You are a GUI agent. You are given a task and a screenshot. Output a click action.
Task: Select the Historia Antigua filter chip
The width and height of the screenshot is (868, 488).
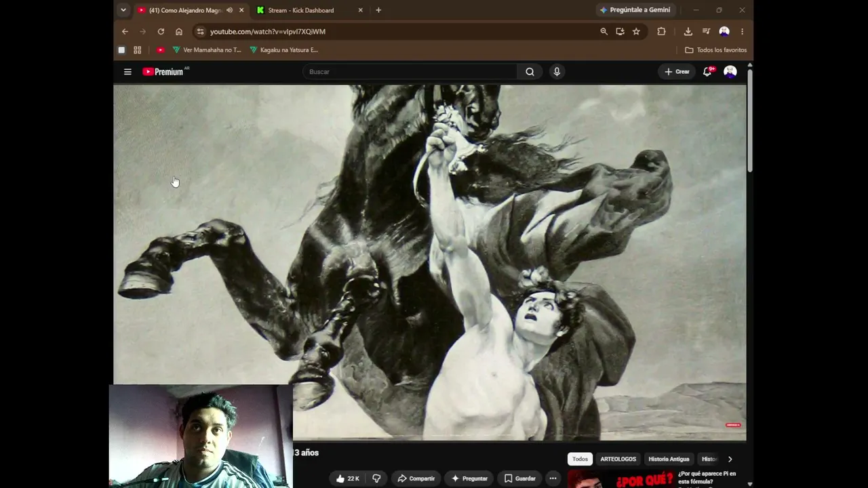669,459
